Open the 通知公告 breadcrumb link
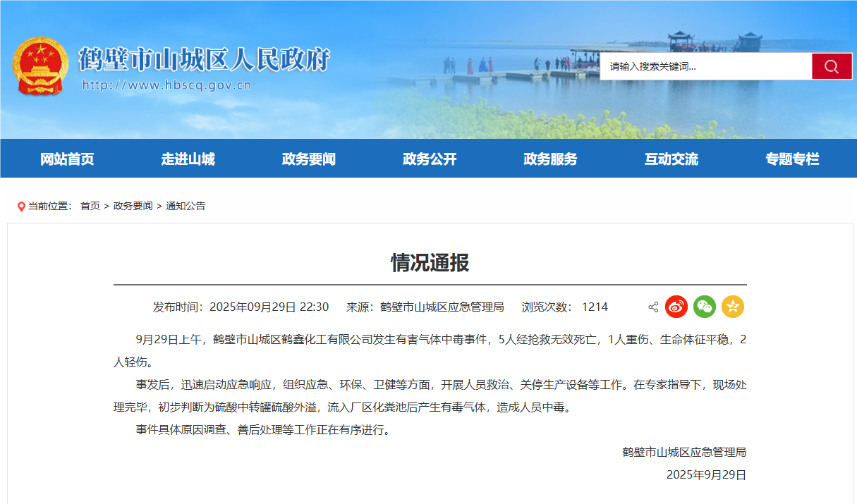This screenshot has height=504, width=857. click(x=186, y=206)
